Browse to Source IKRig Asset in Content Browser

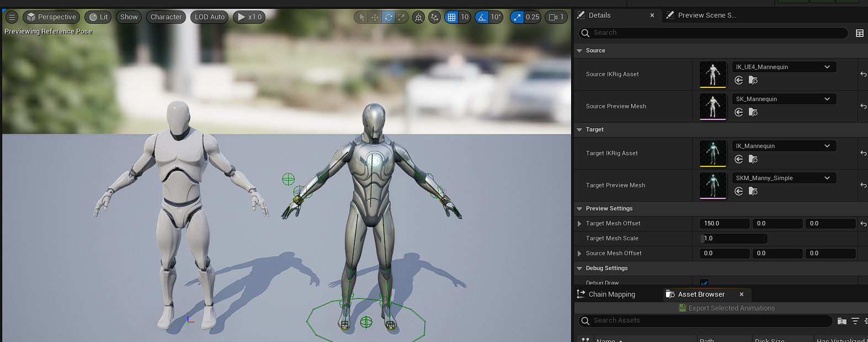click(753, 81)
